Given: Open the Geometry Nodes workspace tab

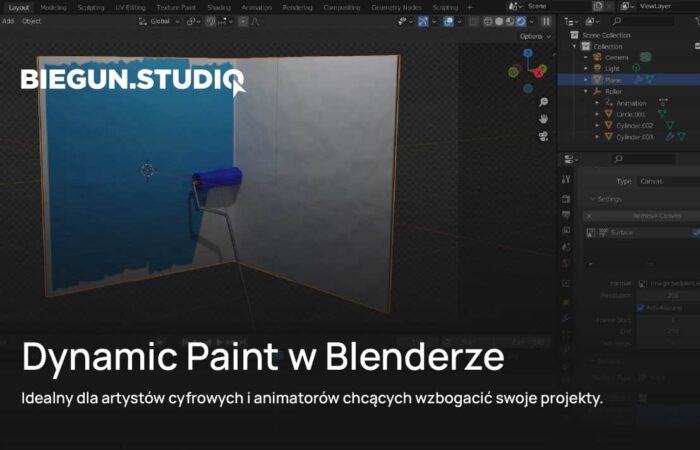Looking at the screenshot, I should point(396,8).
